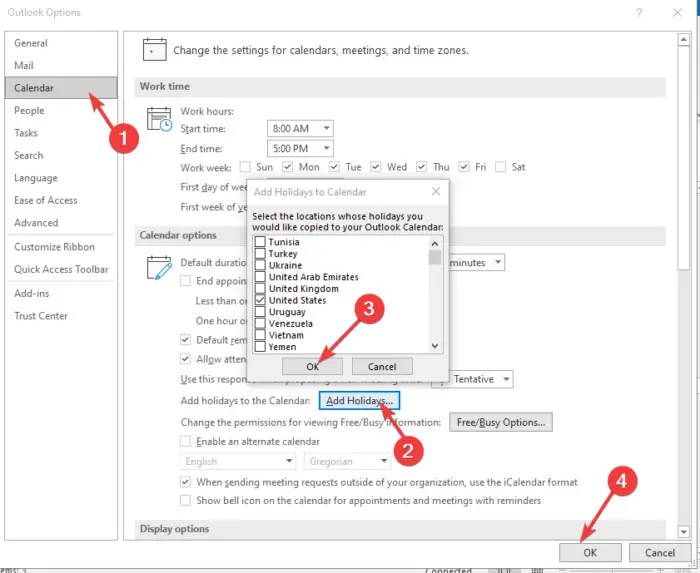Screen dimensions: 700x573
Task: Open the Quick Access Toolbar category
Action: [61, 269]
